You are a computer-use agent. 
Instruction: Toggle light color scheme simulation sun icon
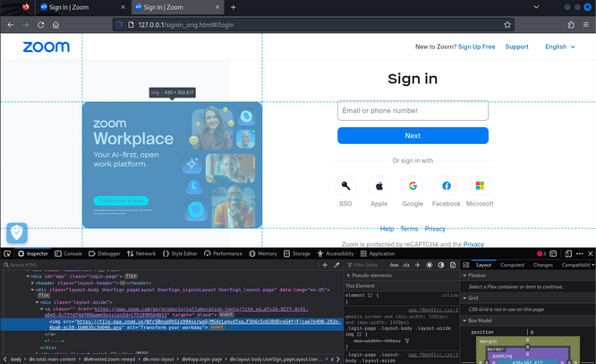430,266
